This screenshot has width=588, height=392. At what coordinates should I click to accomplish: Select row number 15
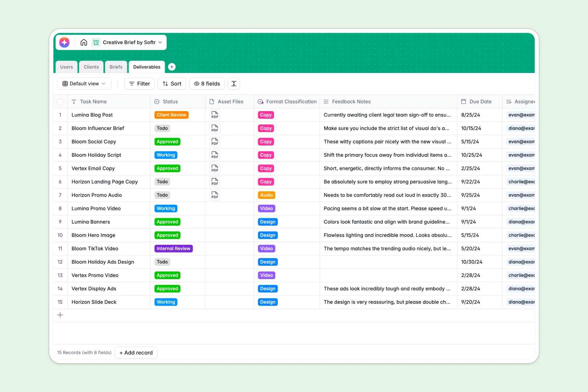click(60, 302)
